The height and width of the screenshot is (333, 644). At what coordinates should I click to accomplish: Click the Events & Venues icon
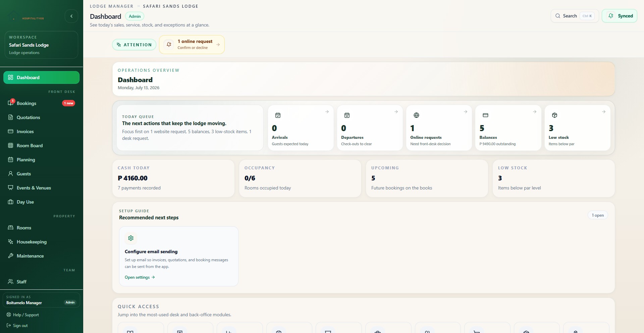(10, 188)
